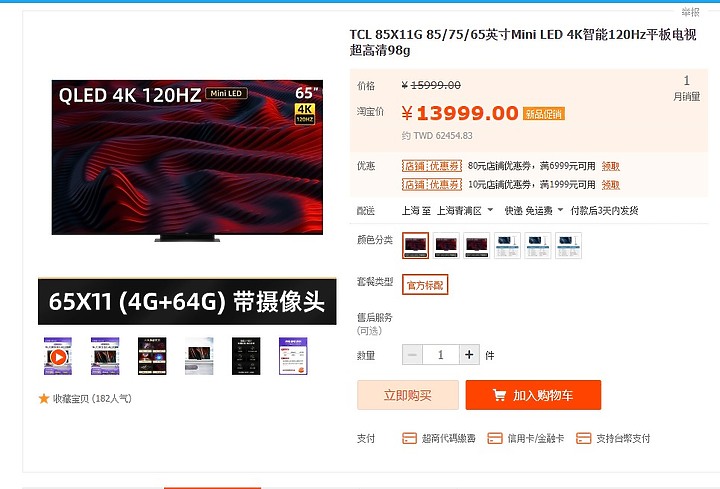The image size is (720, 489).
Task: Increase quantity with plus button
Action: click(469, 355)
